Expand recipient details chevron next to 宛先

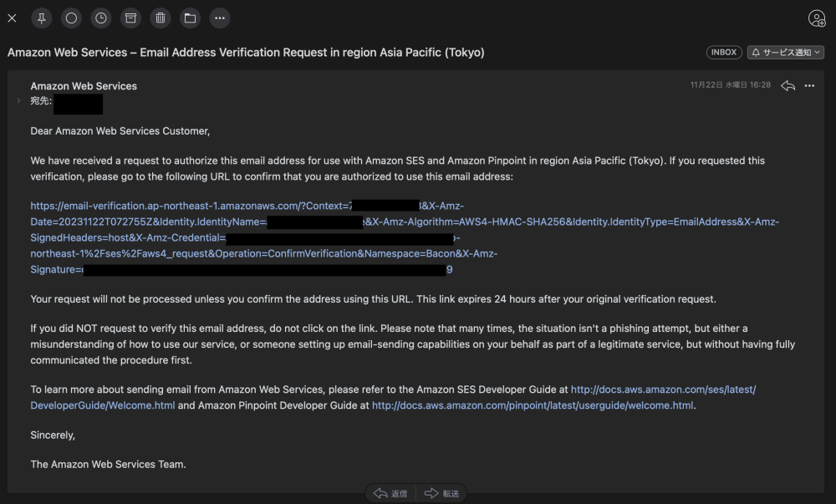tap(18, 100)
